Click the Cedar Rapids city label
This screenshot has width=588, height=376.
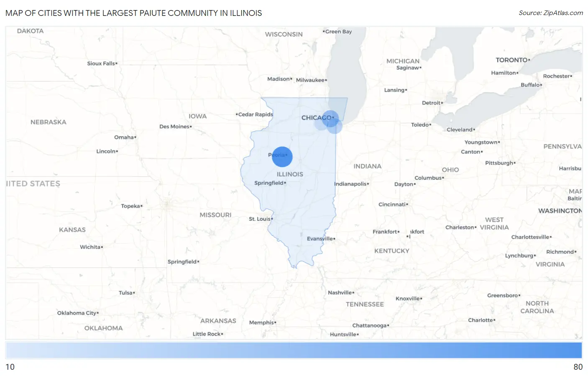click(x=255, y=114)
